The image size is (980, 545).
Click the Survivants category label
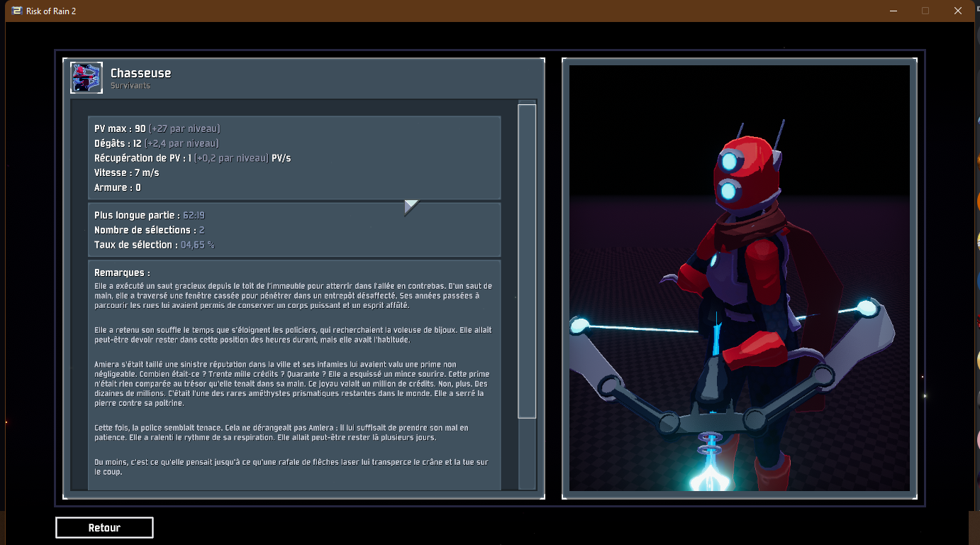click(130, 86)
